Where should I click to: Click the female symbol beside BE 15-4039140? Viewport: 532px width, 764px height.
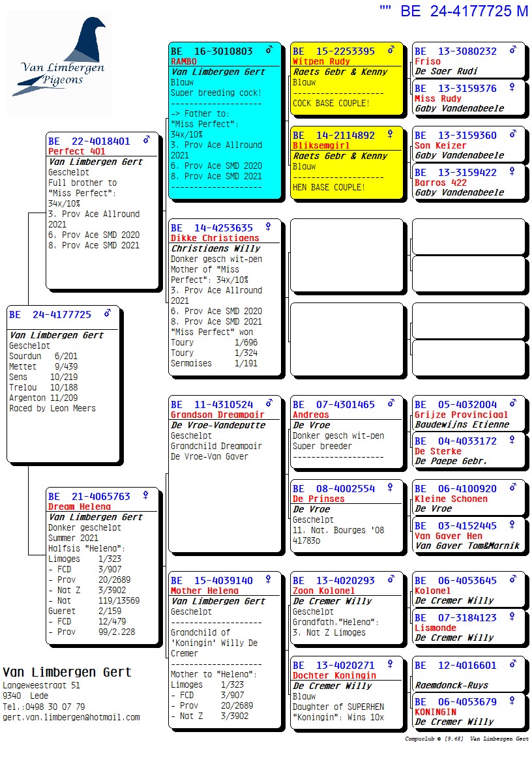[268, 580]
